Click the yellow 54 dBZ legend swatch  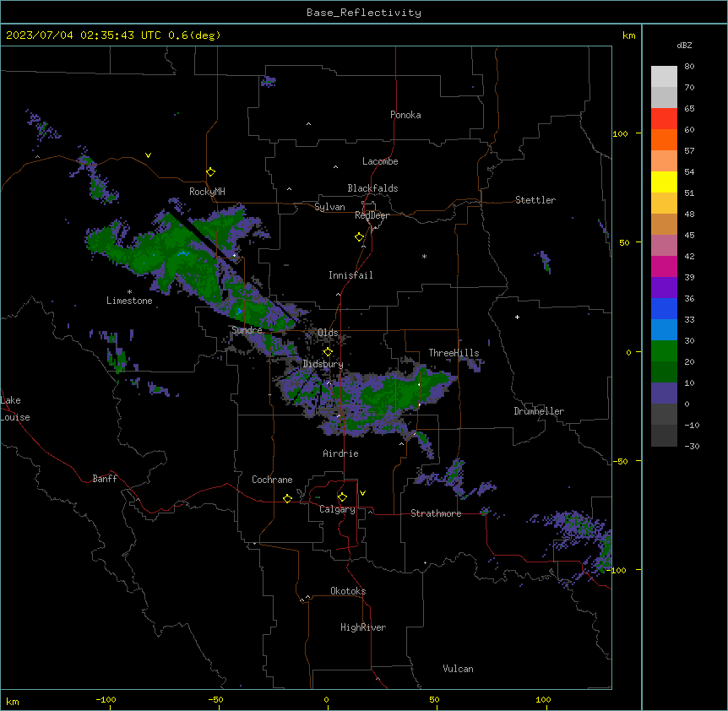point(664,182)
